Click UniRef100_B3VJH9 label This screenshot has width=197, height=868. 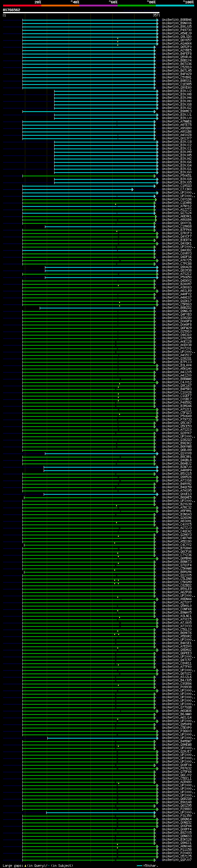[x=177, y=152]
